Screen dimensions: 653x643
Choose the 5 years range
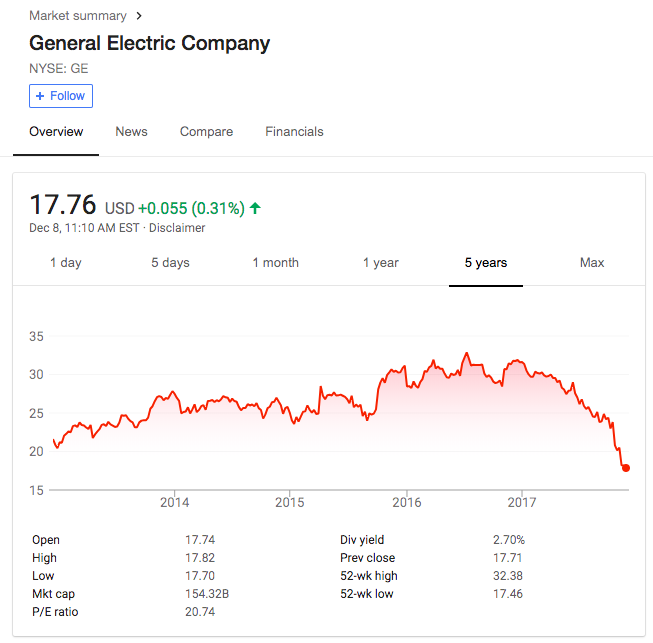coord(486,263)
